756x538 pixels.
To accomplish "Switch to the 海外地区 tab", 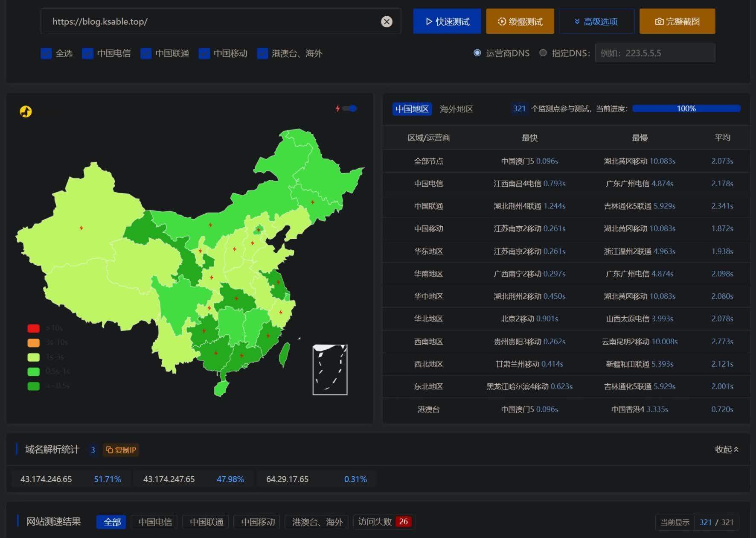I will click(x=456, y=109).
